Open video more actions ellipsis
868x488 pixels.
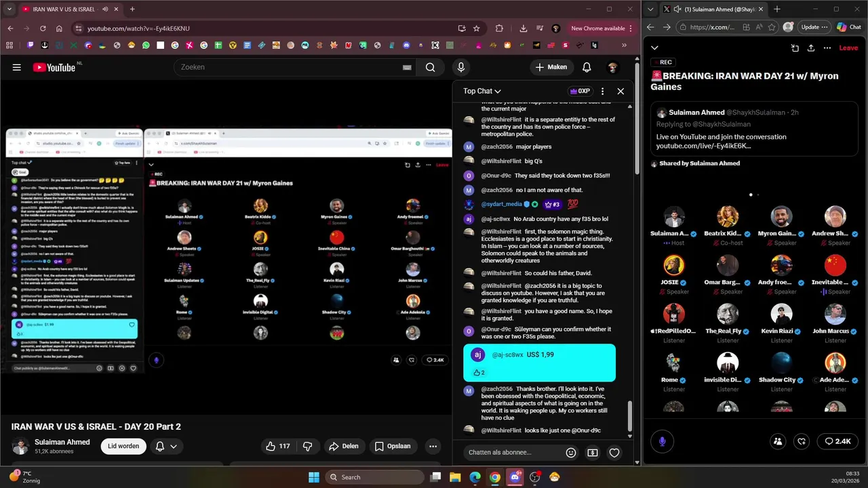(x=433, y=446)
